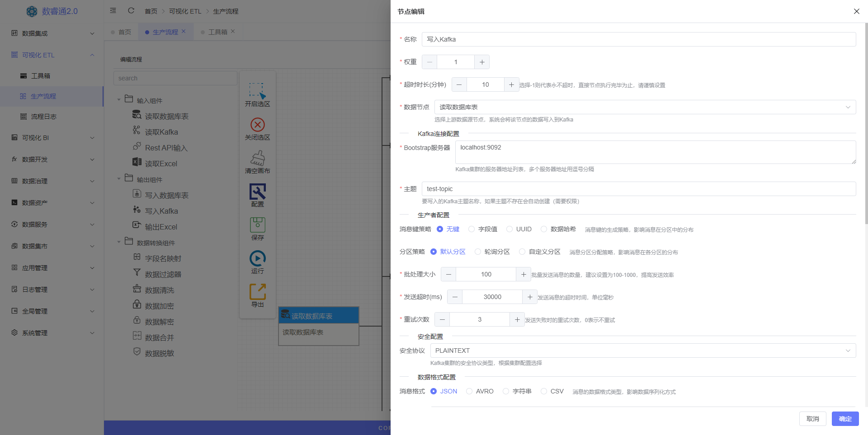The image size is (868, 435).
Task: Click the Bootstrap服务器 text area
Action: click(x=656, y=152)
